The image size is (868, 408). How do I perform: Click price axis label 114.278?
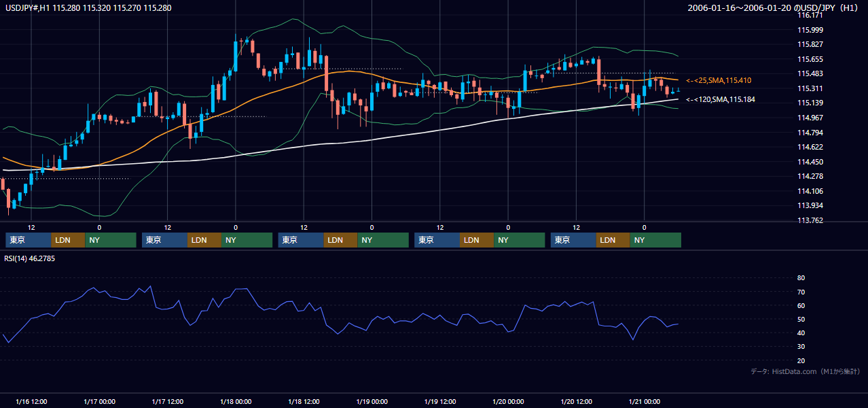[810, 176]
